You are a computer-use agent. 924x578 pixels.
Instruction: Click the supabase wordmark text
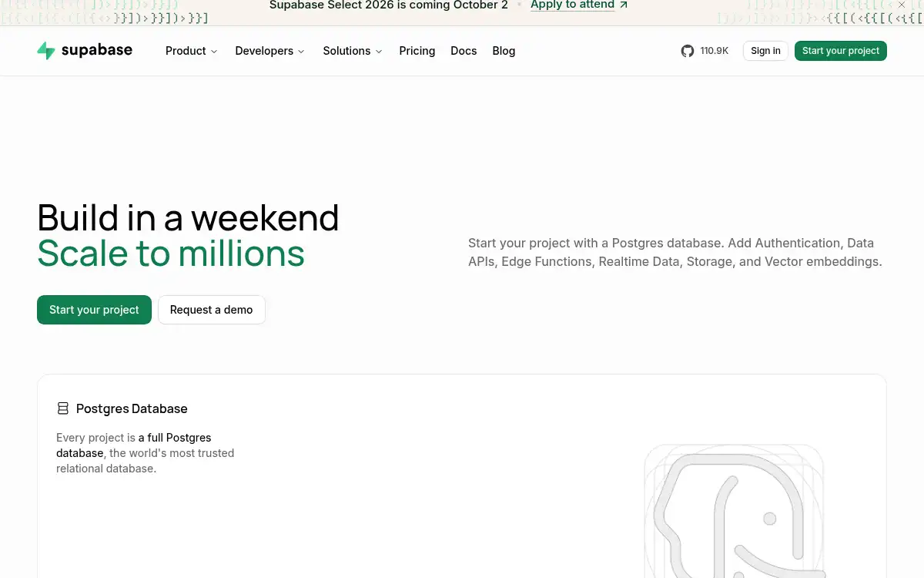97,50
